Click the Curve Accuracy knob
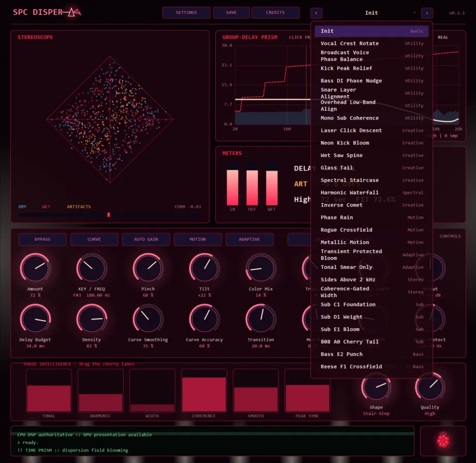 click(x=204, y=319)
